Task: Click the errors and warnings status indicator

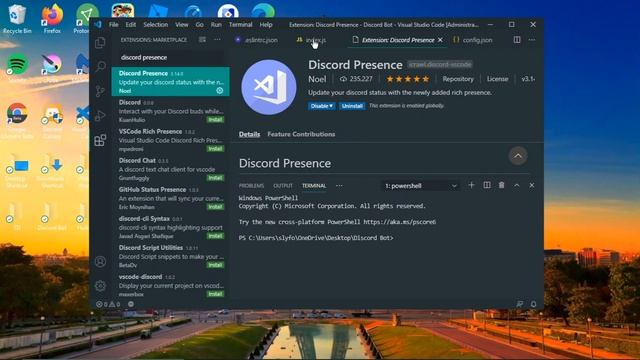Action: (108, 304)
